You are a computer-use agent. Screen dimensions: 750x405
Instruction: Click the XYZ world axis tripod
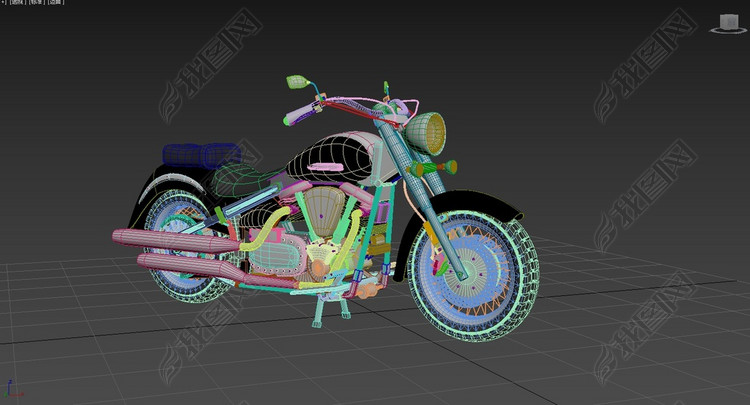point(8,390)
